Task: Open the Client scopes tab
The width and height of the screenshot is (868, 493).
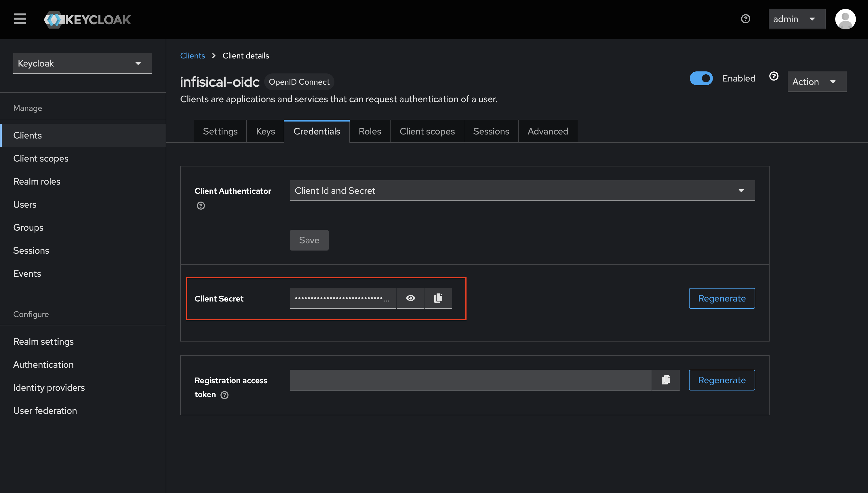Action: tap(427, 131)
